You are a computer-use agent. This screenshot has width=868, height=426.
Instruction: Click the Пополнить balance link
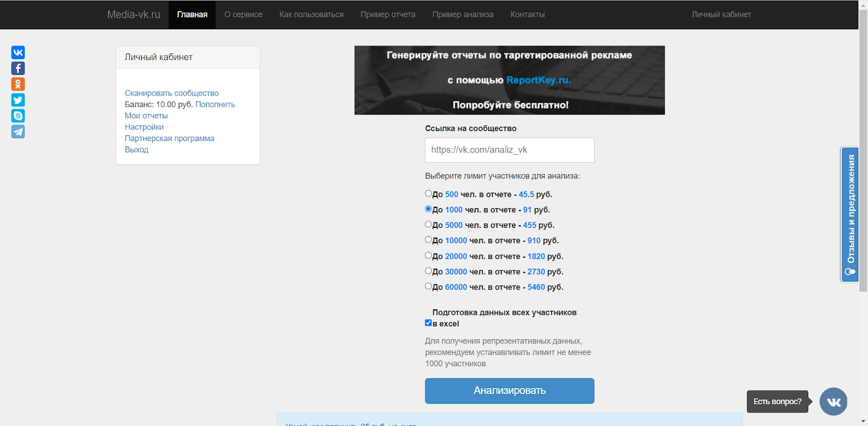215,105
